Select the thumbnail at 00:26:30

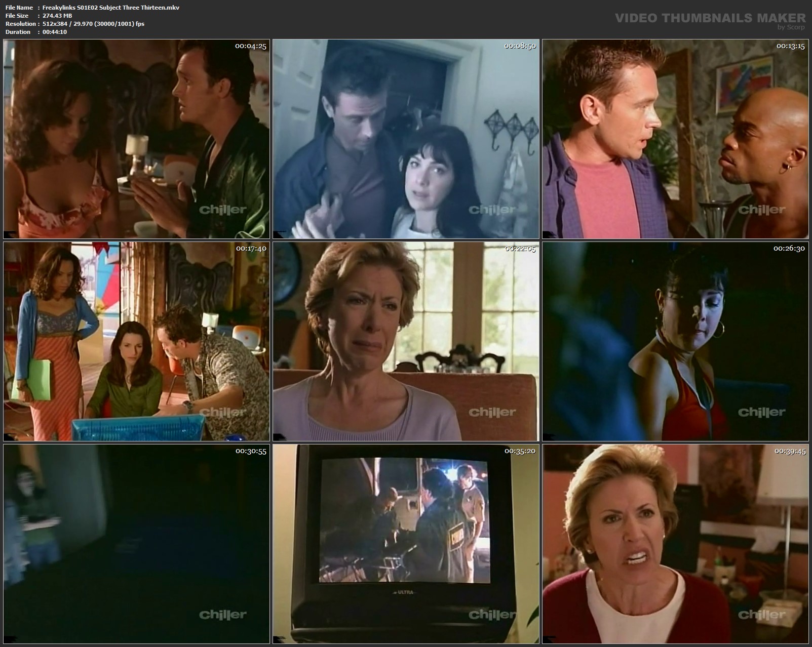click(x=675, y=341)
